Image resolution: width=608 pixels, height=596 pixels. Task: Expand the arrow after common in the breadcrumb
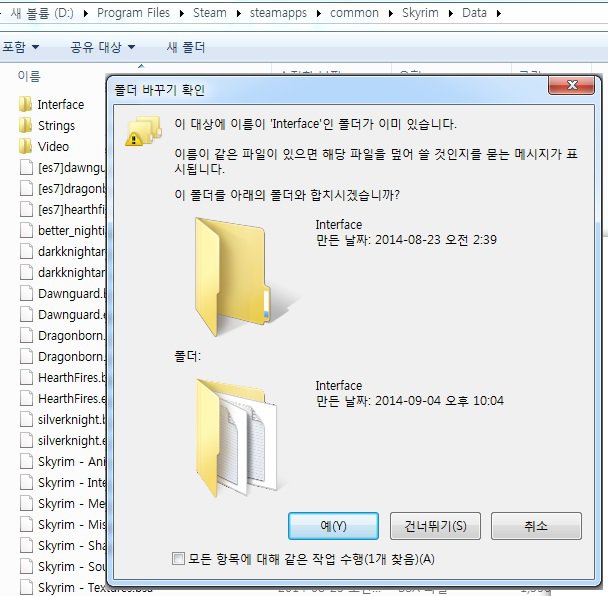click(390, 14)
